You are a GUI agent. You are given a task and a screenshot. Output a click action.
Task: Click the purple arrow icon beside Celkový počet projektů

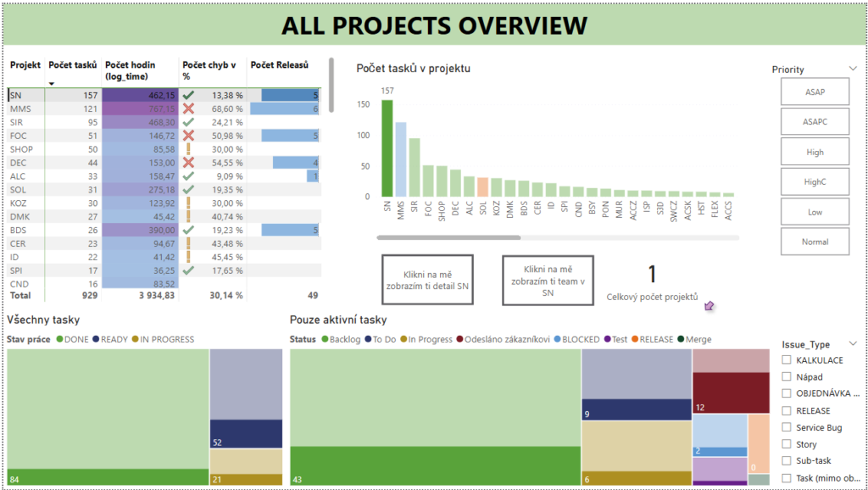(709, 305)
